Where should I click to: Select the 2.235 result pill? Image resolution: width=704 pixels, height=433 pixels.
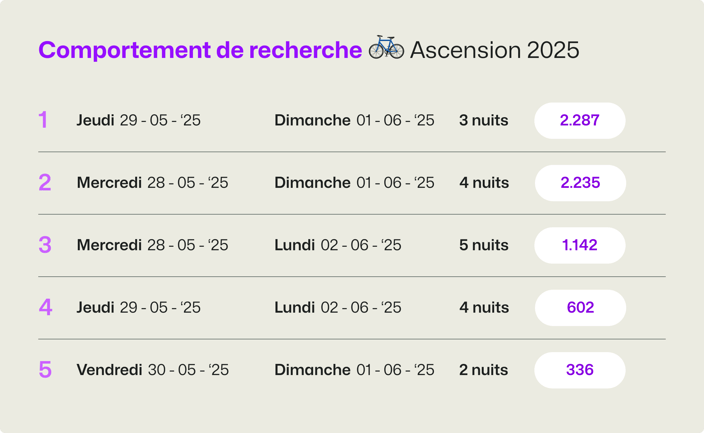(580, 183)
